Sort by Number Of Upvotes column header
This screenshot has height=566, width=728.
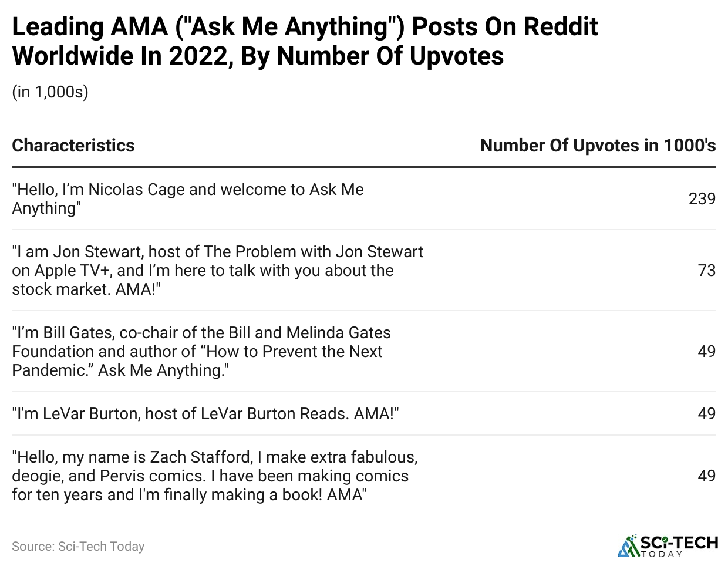tap(598, 146)
